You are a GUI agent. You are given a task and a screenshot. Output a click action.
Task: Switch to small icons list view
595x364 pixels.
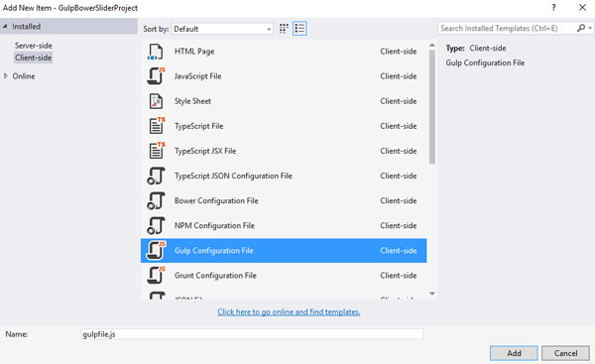coord(299,29)
